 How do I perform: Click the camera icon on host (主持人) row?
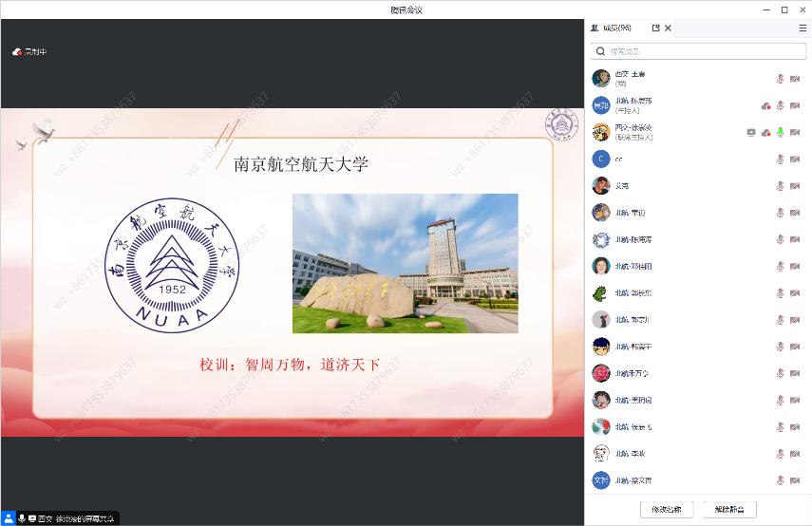(795, 105)
